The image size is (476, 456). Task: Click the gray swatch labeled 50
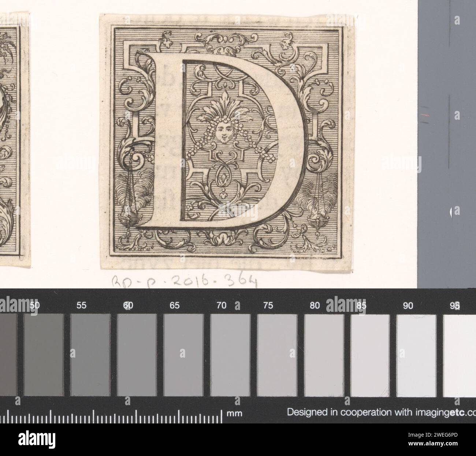(x=44, y=355)
